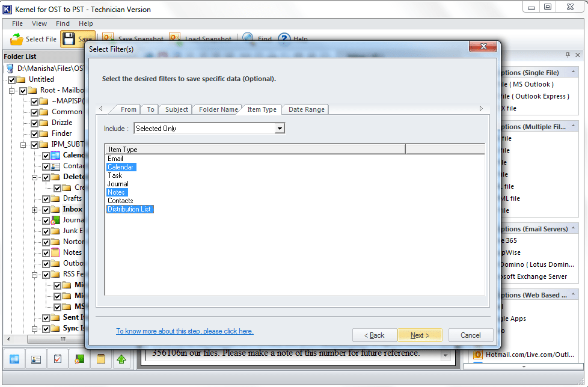Click the notes icon in bottom toolbar
Image resolution: width=588 pixels, height=387 pixels.
[101, 359]
